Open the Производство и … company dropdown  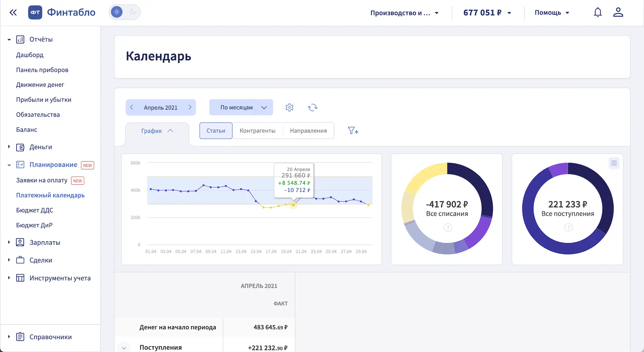(x=404, y=13)
